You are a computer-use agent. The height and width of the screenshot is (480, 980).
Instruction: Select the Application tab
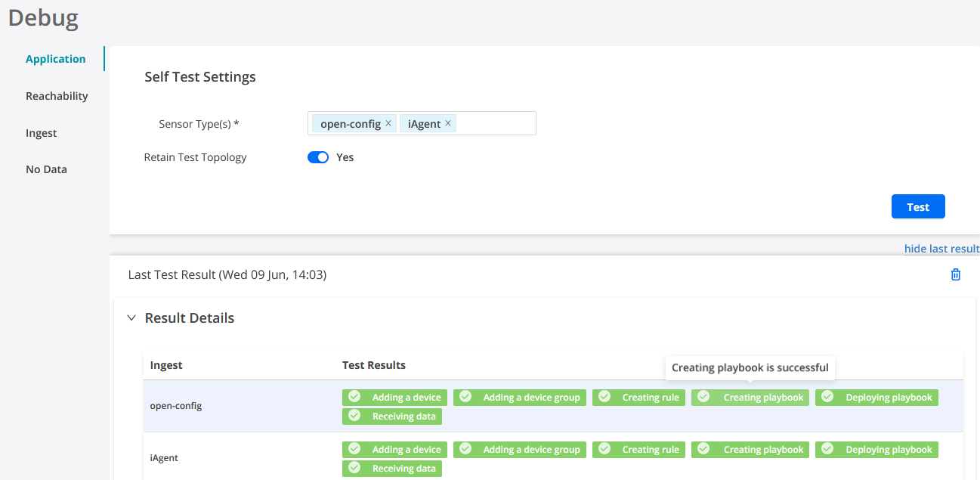[55, 59]
